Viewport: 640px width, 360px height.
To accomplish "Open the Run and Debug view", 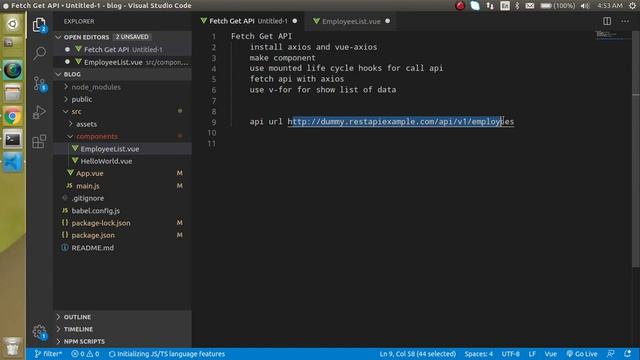I will tap(39, 112).
